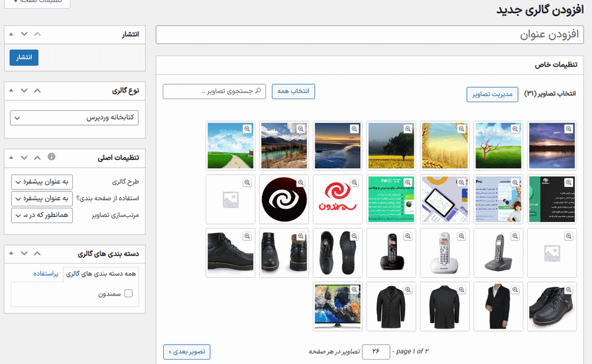This screenshot has height=364, width=592.
Task: Zoom the mountain river landscape thumbnail
Action: (x=300, y=129)
